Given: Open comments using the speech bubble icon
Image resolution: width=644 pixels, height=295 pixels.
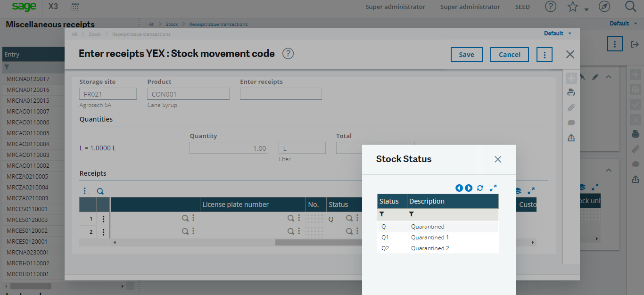Looking at the screenshot, I should point(571,123).
